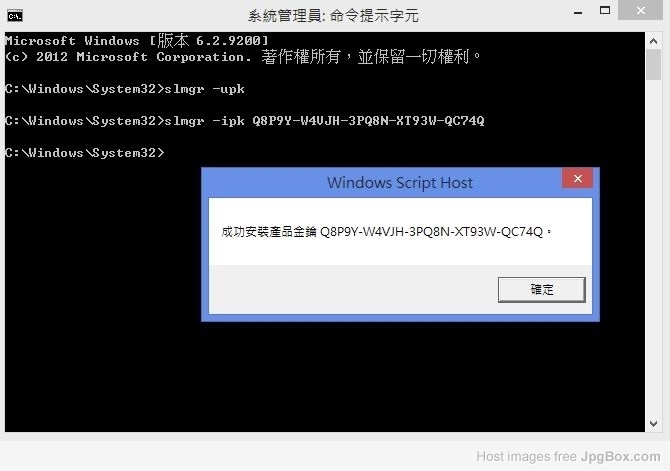Click the 系統管理員: 命令提示字元 title bar text

point(333,16)
